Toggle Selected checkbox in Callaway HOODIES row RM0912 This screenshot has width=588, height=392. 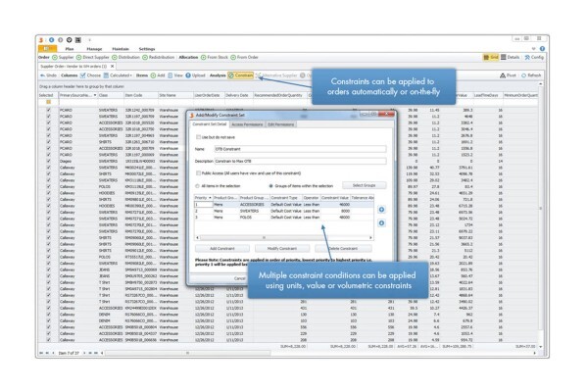point(48,193)
